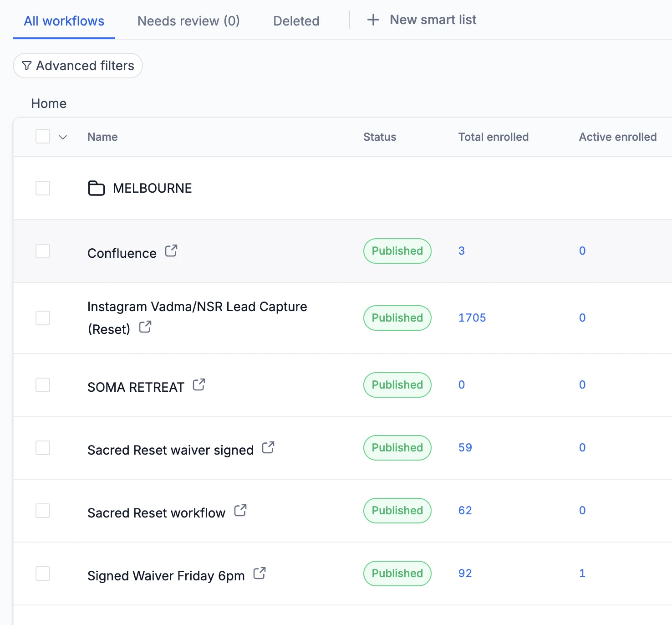This screenshot has height=625, width=672.
Task: Click the Home breadcrumb
Action: (49, 103)
